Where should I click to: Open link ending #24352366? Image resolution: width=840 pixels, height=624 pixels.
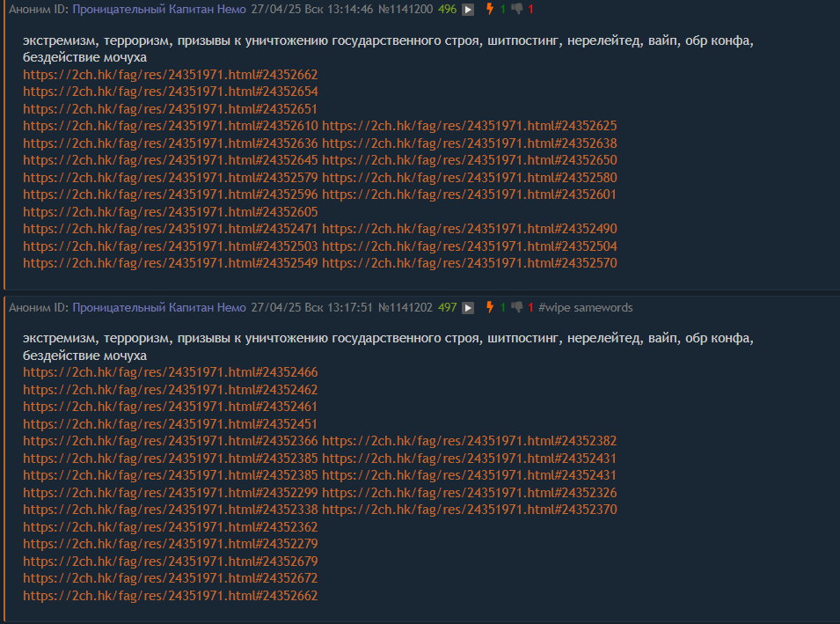[171, 441]
